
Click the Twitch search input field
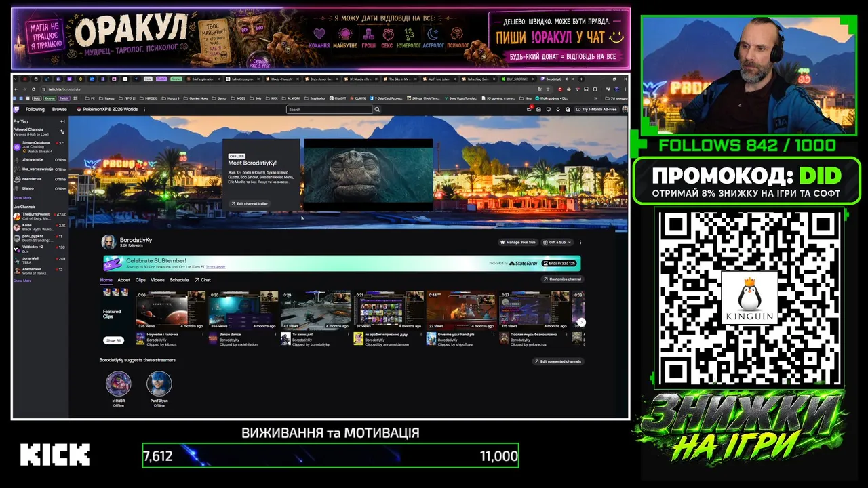[330, 109]
